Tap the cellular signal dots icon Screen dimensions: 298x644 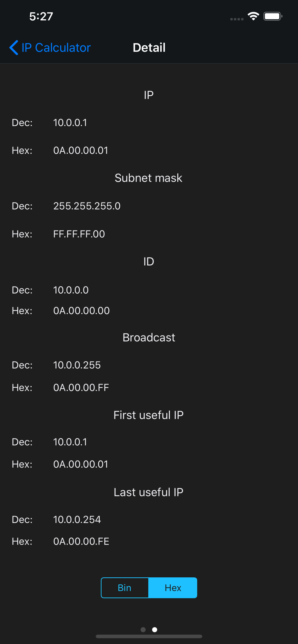tap(237, 19)
